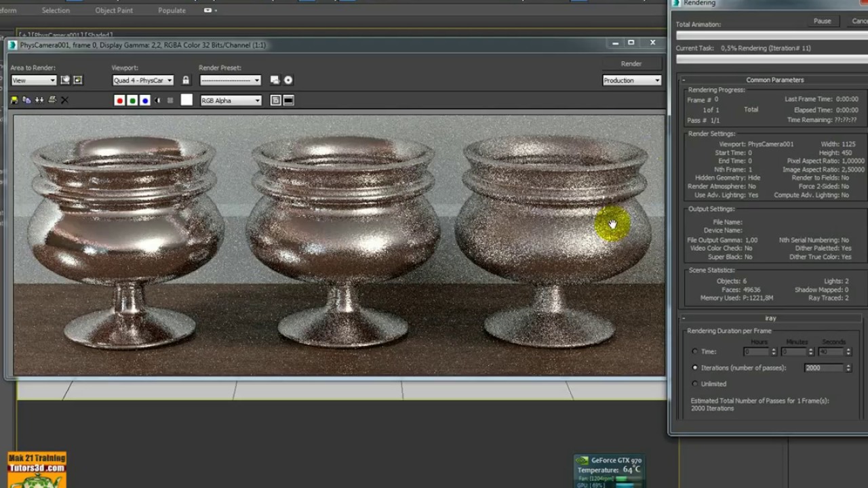The width and height of the screenshot is (868, 488).
Task: Click the Seconds input field
Action: (x=831, y=351)
